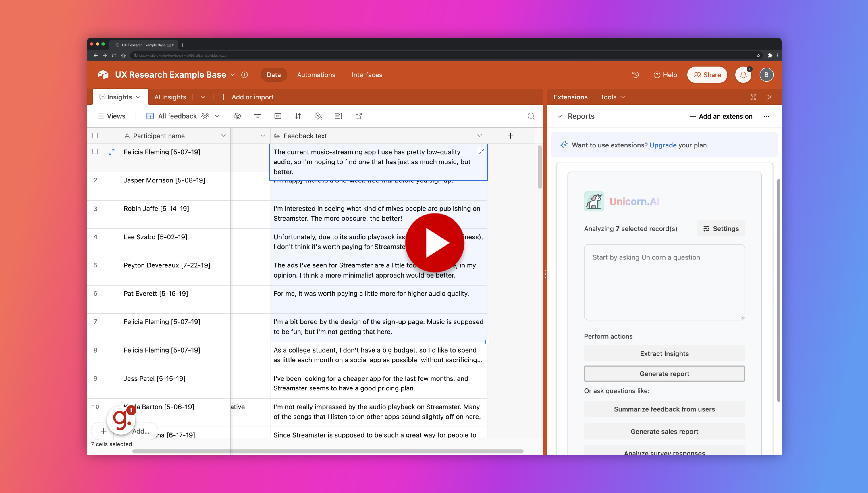This screenshot has width=868, height=493.
Task: Toggle the Views sidebar
Action: (x=112, y=116)
